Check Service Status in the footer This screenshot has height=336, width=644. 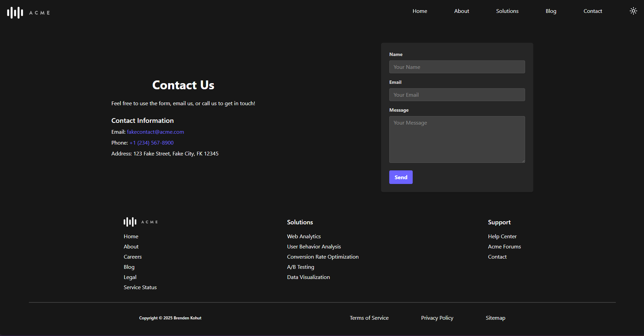pyautogui.click(x=140, y=287)
